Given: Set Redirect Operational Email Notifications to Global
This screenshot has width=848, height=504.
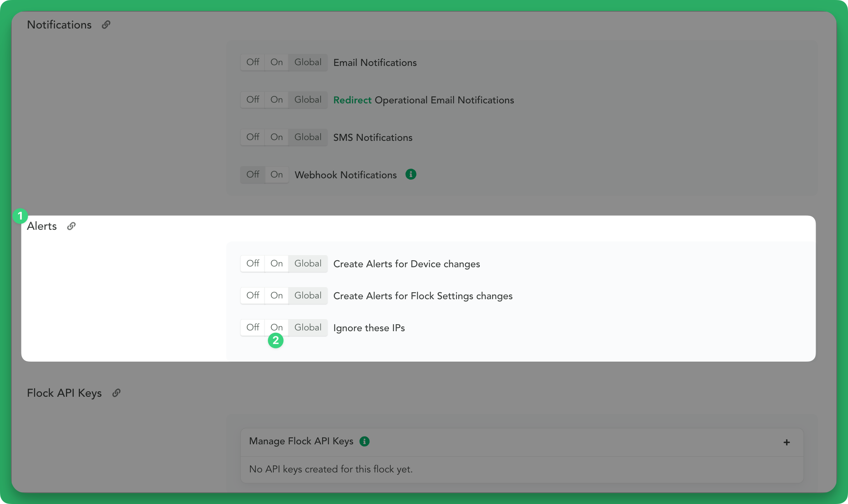Looking at the screenshot, I should point(308,100).
